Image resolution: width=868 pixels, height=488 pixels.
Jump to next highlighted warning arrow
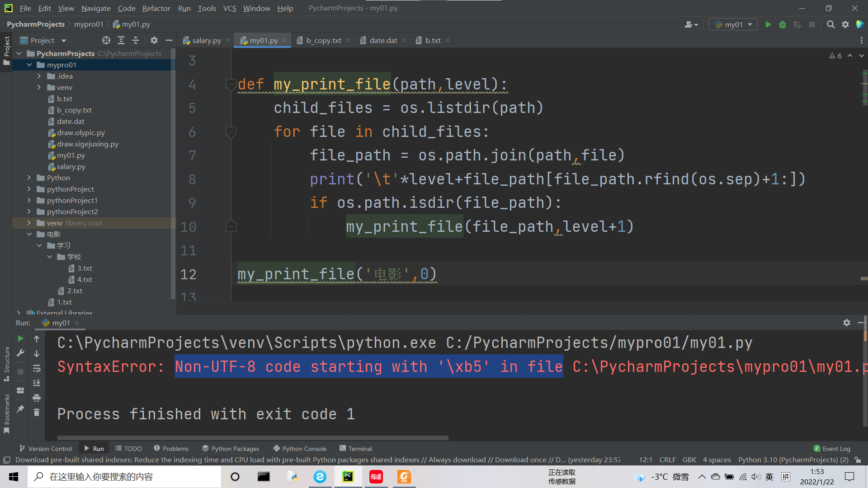(861, 56)
